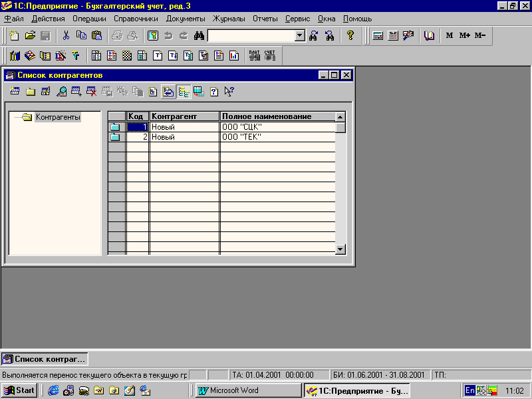Click the Windows Start button

coord(19,390)
